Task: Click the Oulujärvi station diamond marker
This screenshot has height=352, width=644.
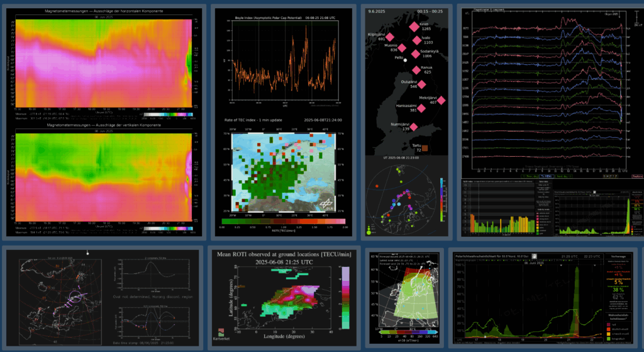Action: point(422,84)
